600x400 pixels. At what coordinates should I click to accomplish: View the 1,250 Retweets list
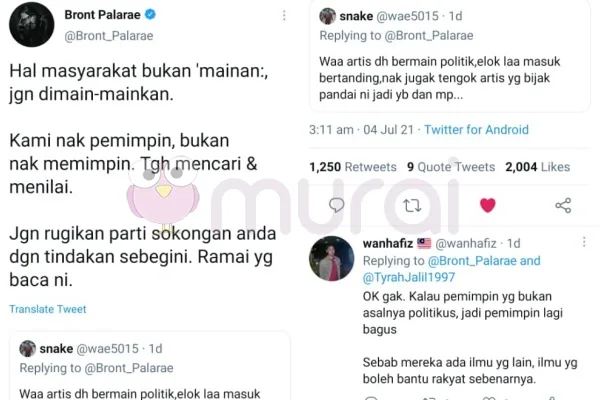pyautogui.click(x=353, y=167)
